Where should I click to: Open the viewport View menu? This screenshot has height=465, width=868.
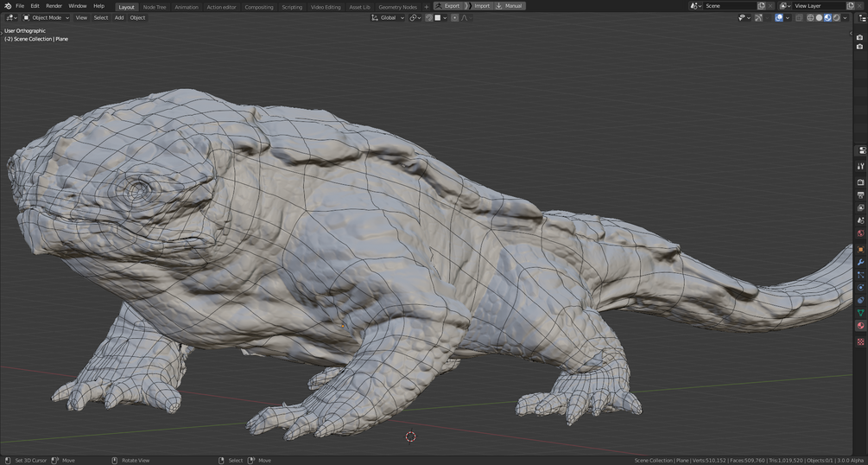tap(81, 18)
